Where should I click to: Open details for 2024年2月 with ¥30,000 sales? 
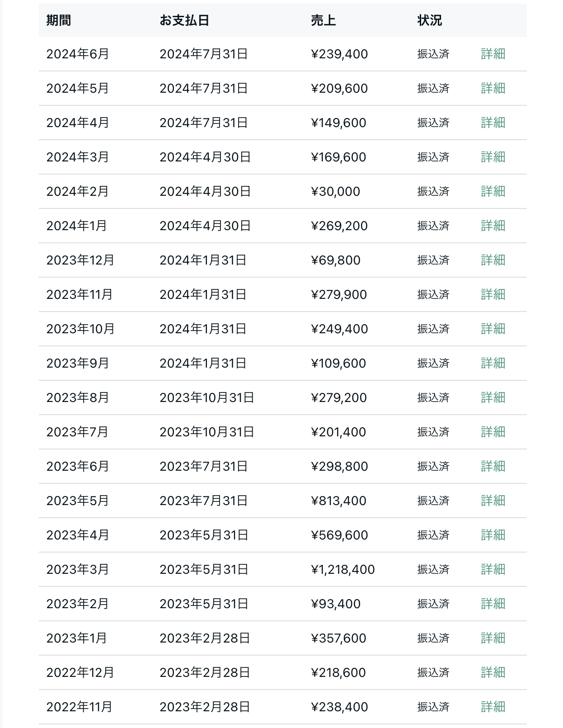[x=493, y=191]
